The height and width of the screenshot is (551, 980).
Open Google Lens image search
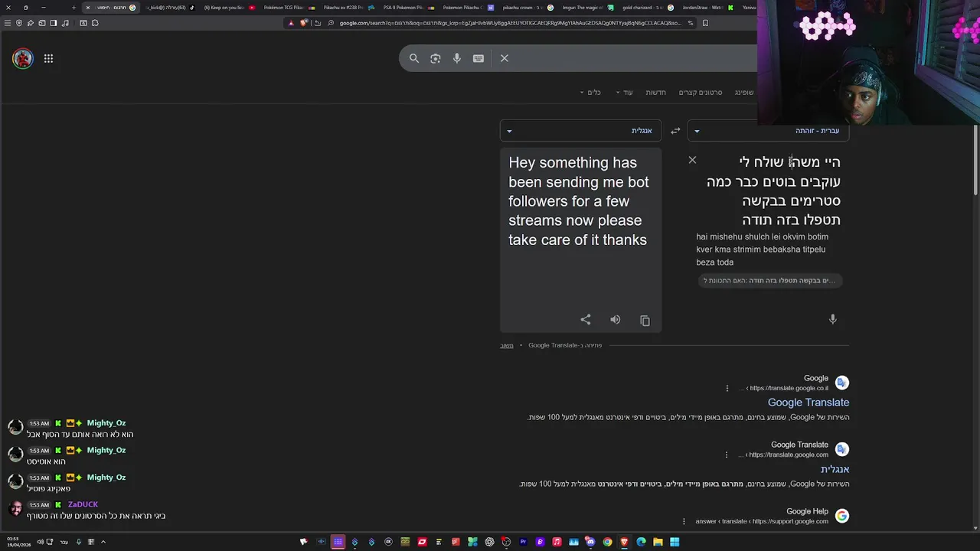pyautogui.click(x=436, y=58)
